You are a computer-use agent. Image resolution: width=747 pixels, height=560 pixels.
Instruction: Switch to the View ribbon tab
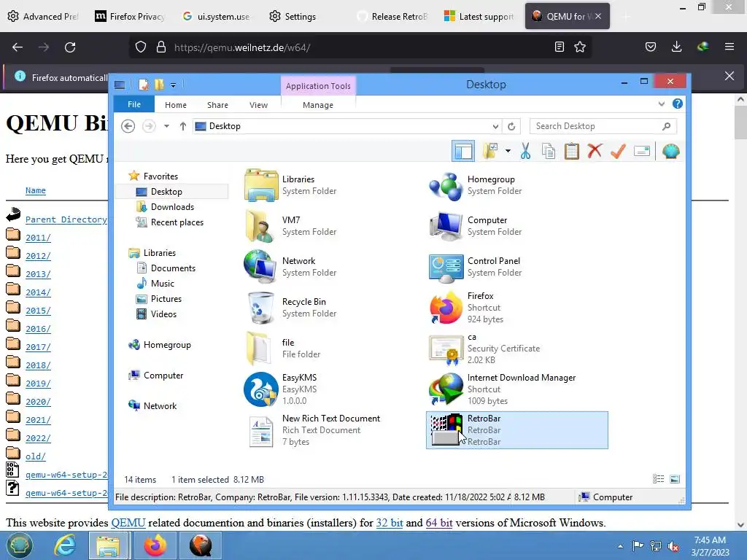coord(259,105)
